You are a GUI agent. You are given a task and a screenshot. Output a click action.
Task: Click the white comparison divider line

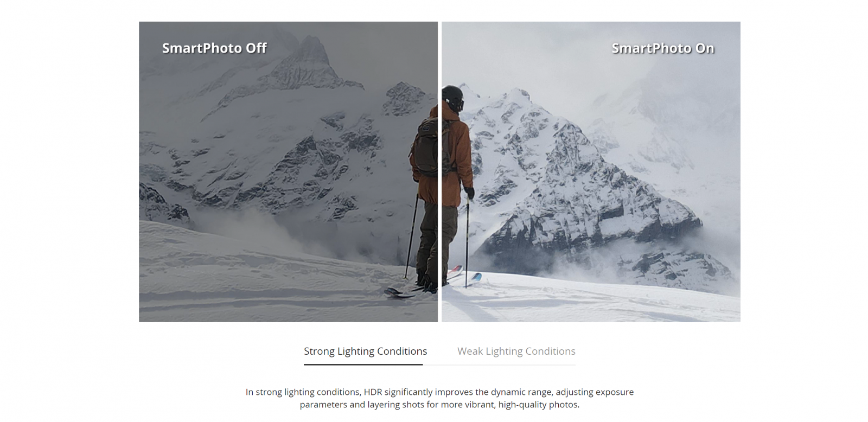439,172
